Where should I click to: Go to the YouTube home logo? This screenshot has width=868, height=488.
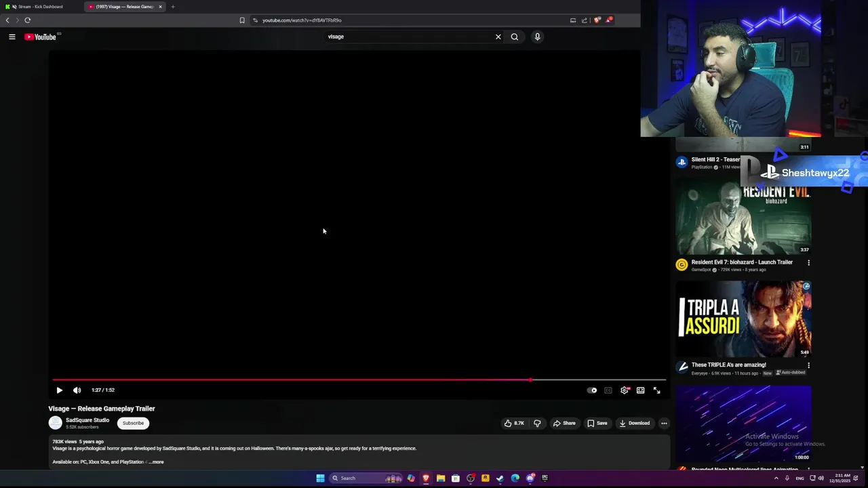pos(41,37)
